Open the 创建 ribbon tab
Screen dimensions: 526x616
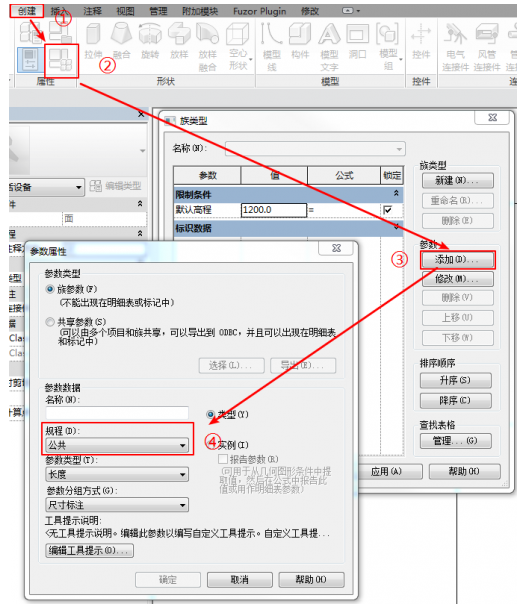click(27, 11)
